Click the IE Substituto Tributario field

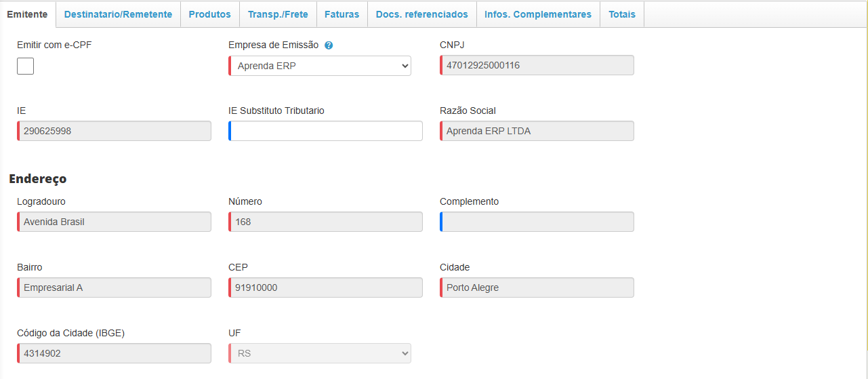click(x=326, y=131)
